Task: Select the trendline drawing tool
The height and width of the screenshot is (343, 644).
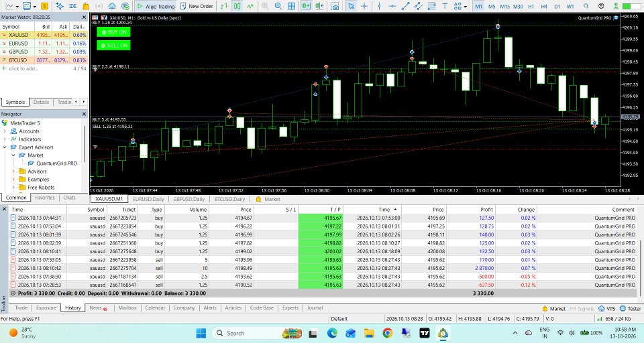Action: [405, 6]
